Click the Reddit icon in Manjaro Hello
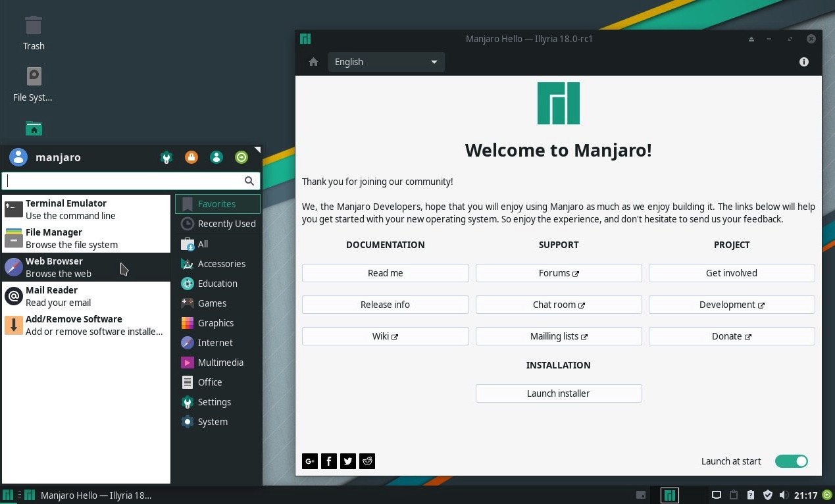 367,461
